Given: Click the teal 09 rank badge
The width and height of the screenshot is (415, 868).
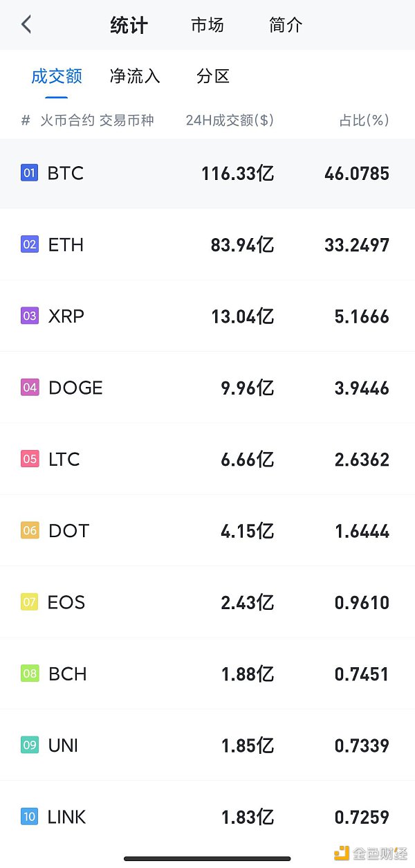Looking at the screenshot, I should point(30,745).
